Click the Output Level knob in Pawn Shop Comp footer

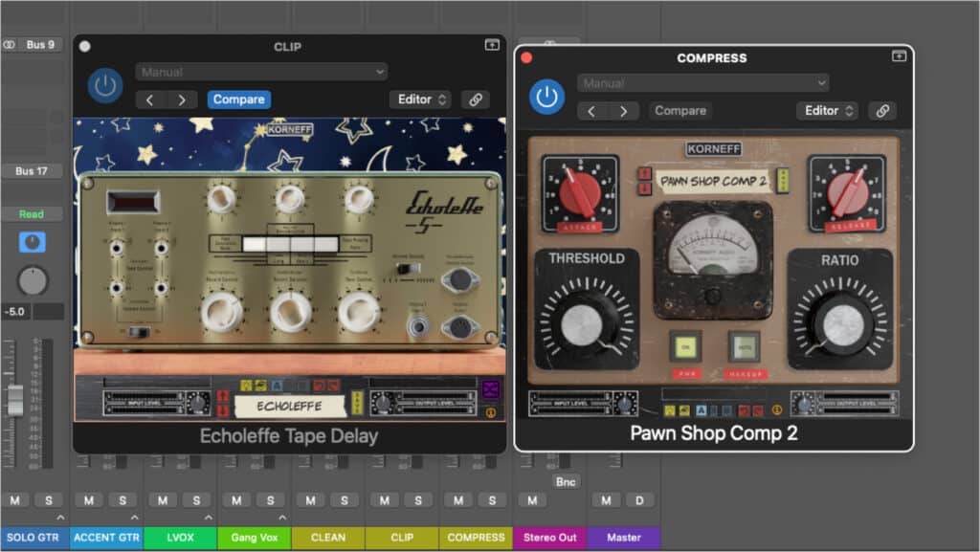coord(804,404)
